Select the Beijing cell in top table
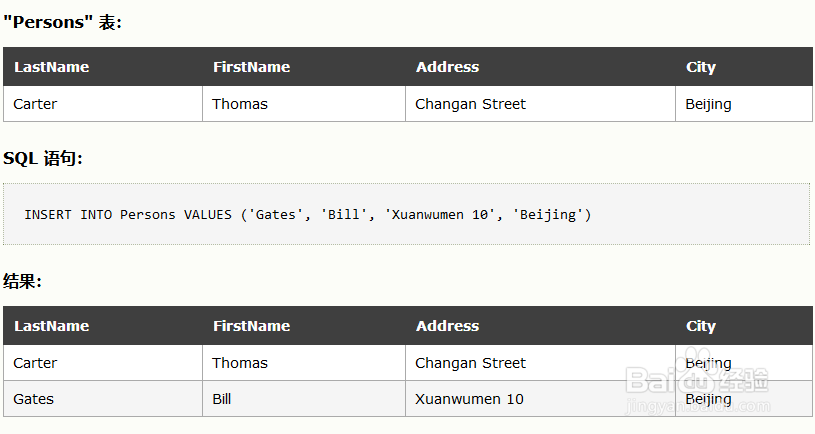This screenshot has width=815, height=434. click(708, 104)
